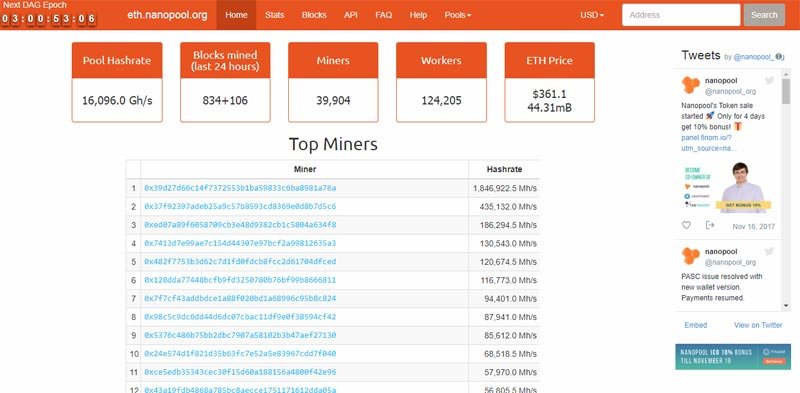Viewport: 800px width, 393px height.
Task: Open miner 0xed07a89f6058709cb3e48d9382cb1c5804a634f8
Action: coord(240,225)
